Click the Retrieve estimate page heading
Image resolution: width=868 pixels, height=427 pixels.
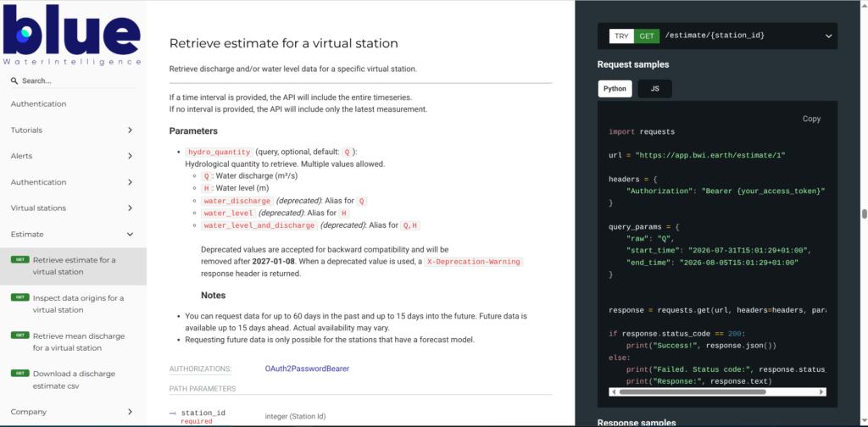point(283,43)
